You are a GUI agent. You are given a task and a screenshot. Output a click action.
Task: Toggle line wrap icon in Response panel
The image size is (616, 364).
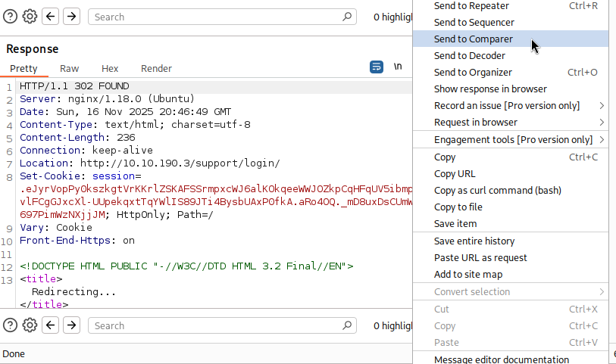pos(377,67)
